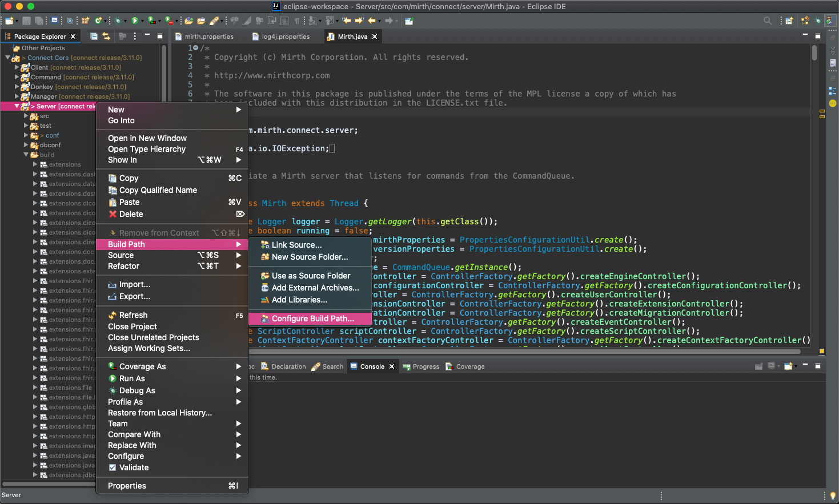Collapse the build folder node
839x504 pixels.
pos(26,155)
